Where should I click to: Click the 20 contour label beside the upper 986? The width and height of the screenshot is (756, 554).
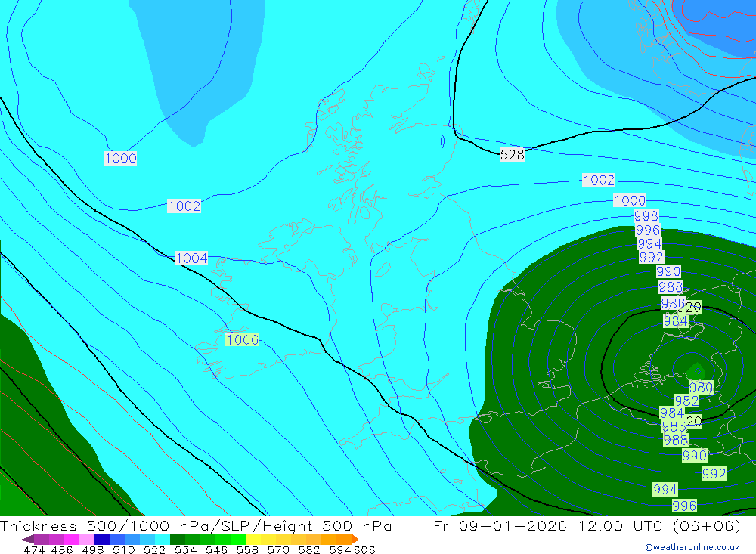click(x=693, y=307)
